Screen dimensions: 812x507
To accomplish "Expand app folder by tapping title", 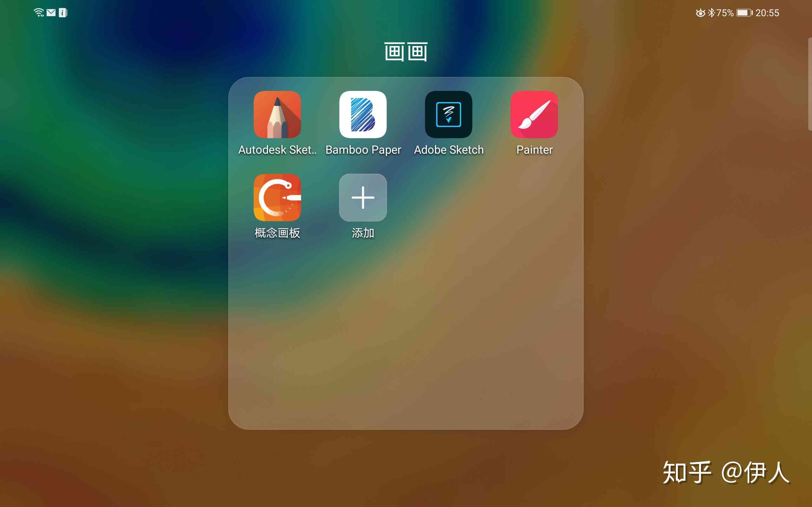I will 406,51.
